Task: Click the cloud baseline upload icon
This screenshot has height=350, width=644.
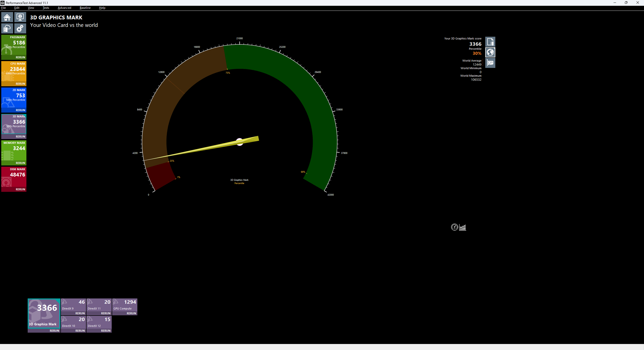Action: 7,28
